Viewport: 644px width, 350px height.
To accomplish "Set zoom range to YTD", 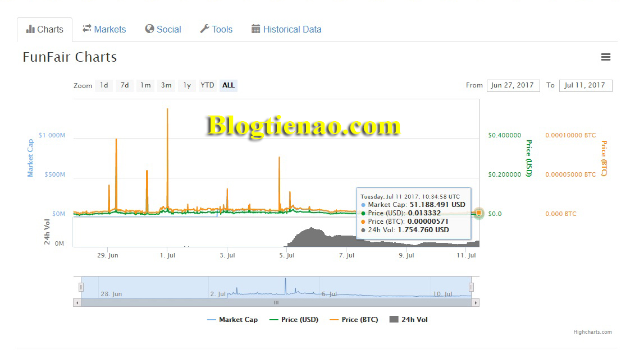I will 207,85.
